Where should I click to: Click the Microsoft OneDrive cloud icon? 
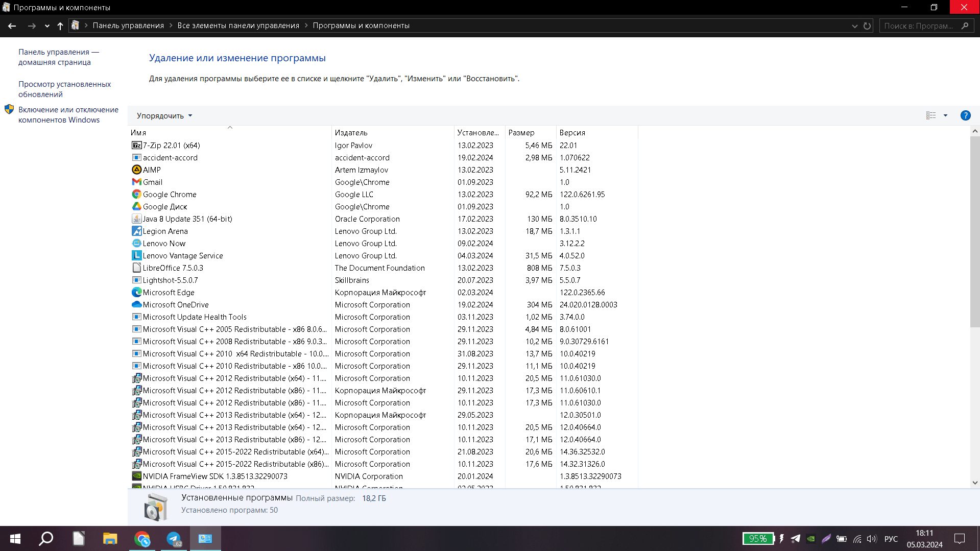click(x=136, y=304)
